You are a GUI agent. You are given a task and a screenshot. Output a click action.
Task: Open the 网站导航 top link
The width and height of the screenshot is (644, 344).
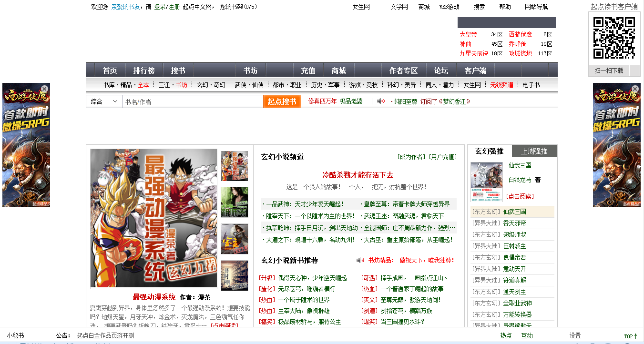[x=536, y=7]
